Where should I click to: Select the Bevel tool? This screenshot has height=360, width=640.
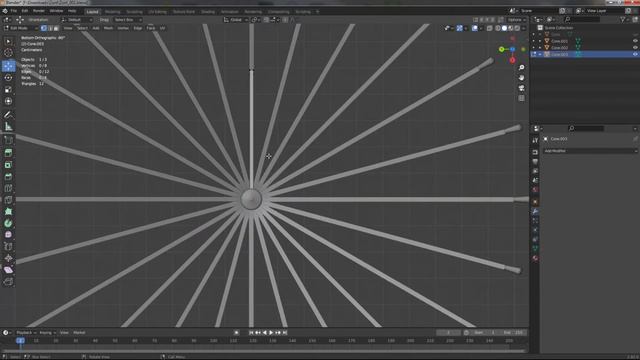tap(8, 177)
